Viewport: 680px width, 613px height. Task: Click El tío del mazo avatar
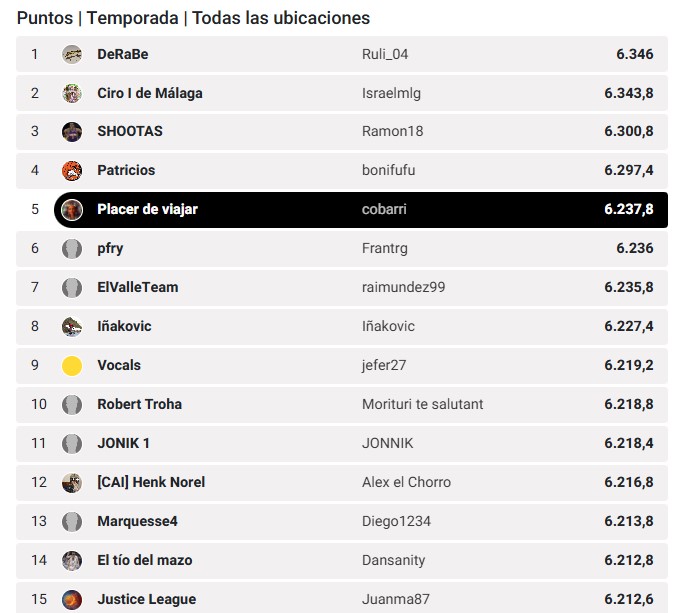72,561
